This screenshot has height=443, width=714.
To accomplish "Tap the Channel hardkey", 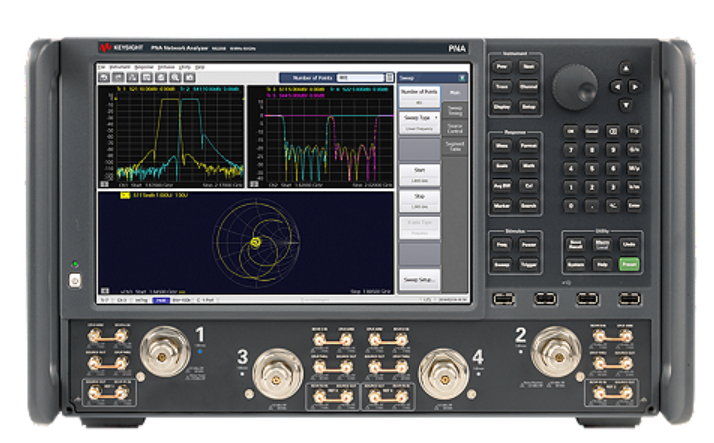I will click(528, 87).
